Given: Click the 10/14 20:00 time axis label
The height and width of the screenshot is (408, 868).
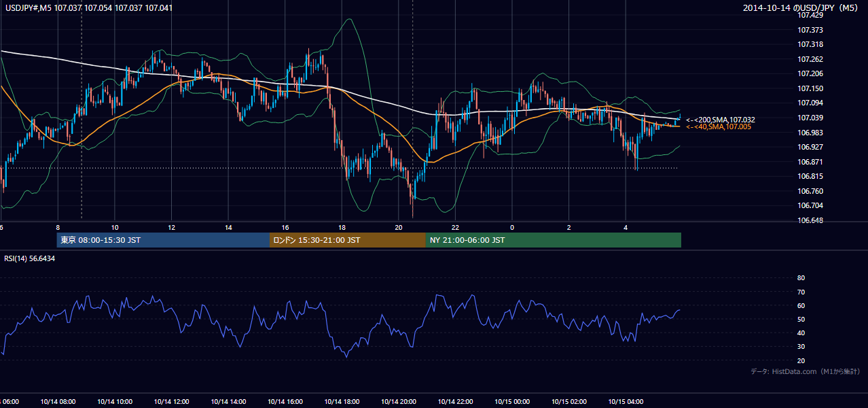Looking at the screenshot, I should [x=398, y=401].
